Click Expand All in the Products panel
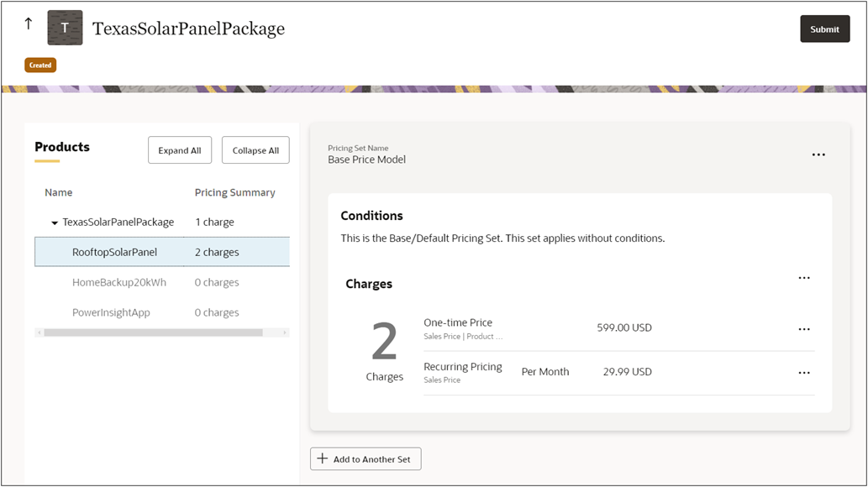The width and height of the screenshot is (868, 487). pos(179,150)
